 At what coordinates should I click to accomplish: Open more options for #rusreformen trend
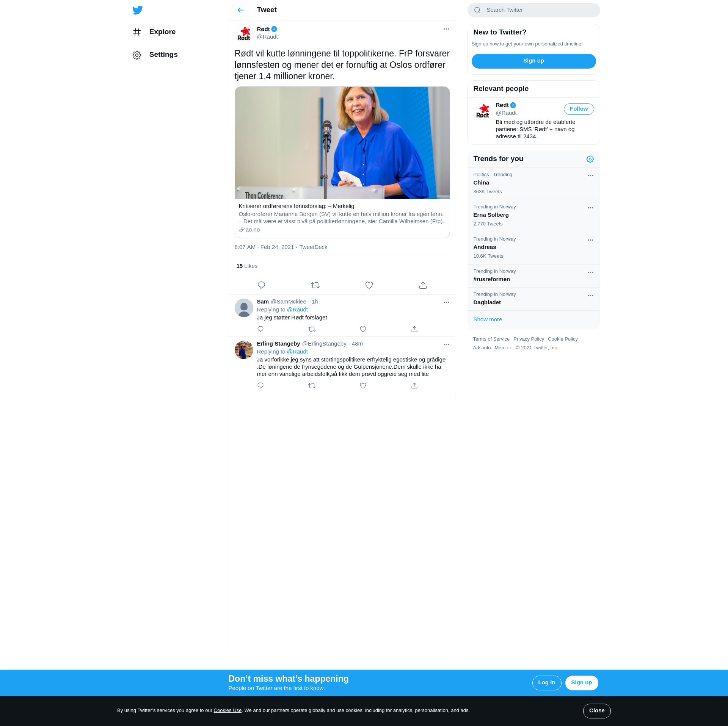pyautogui.click(x=590, y=272)
